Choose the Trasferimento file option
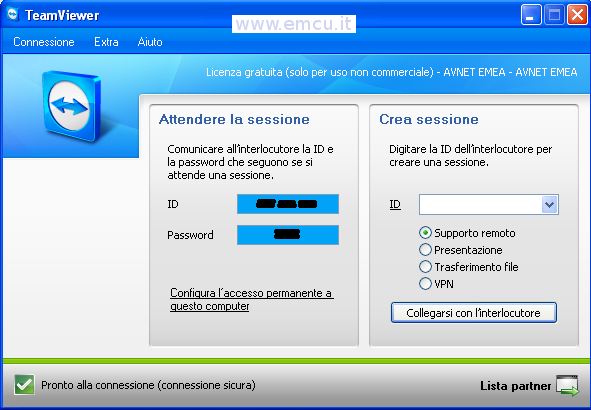The height and width of the screenshot is (410, 591). [x=469, y=267]
